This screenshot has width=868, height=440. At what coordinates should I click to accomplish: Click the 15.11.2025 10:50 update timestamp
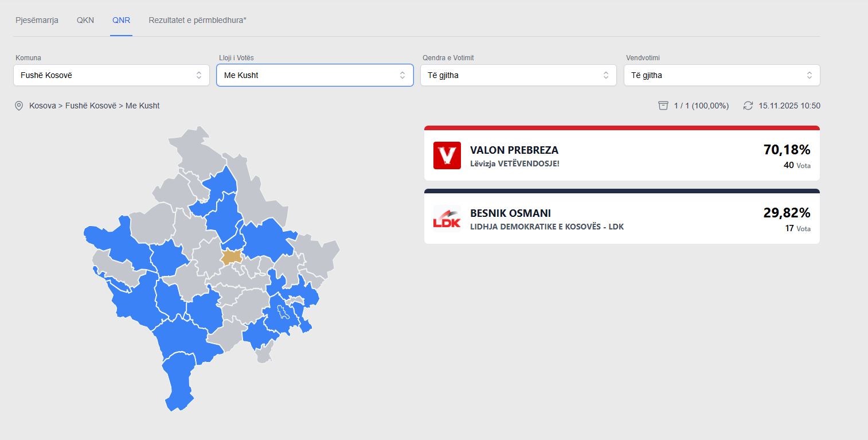click(789, 106)
